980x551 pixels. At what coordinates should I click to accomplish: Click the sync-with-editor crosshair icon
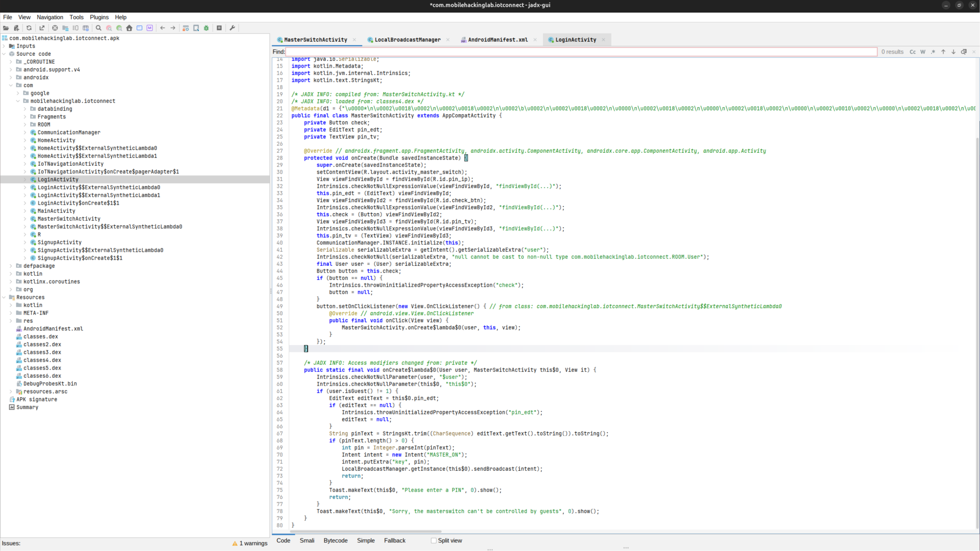tap(55, 28)
